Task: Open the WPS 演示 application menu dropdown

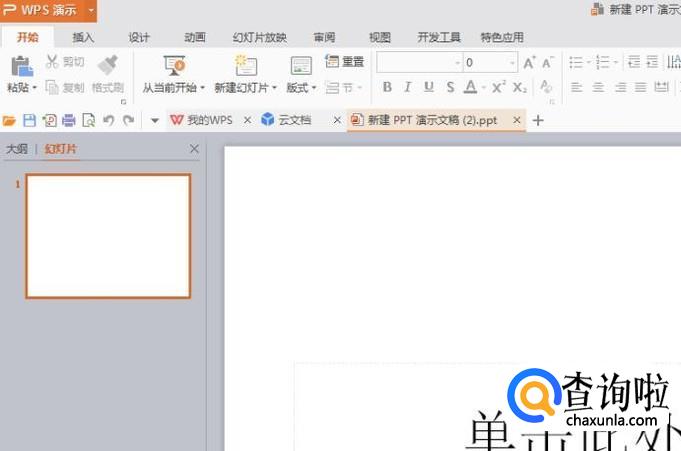Action: 91,9
